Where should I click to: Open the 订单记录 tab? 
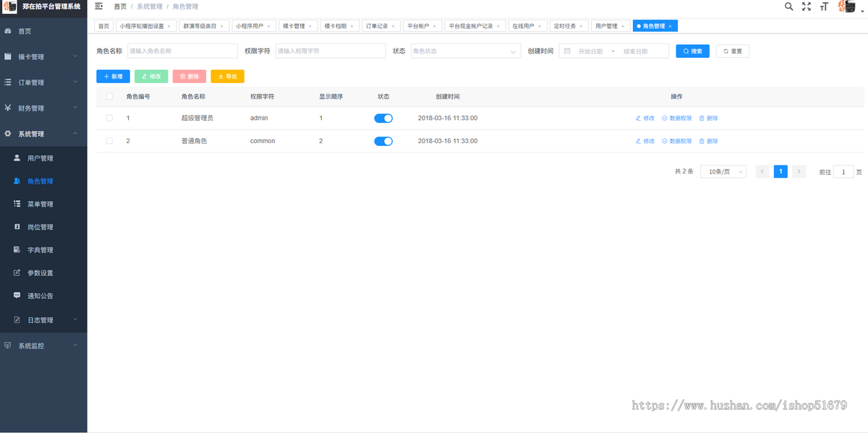[x=379, y=25]
